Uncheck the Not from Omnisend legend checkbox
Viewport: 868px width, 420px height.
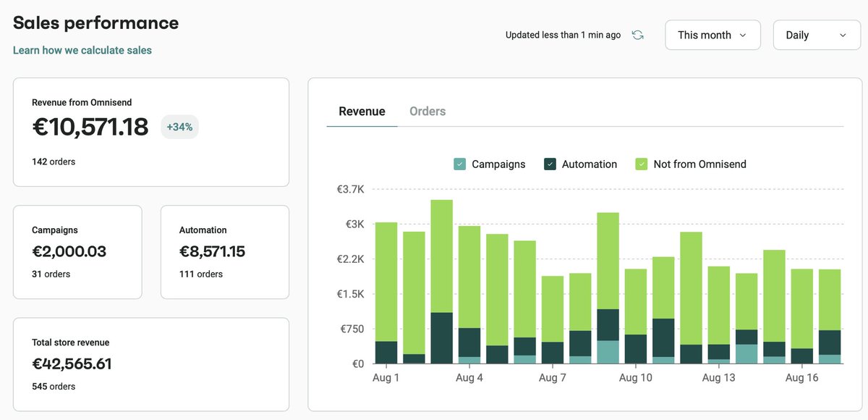point(642,164)
